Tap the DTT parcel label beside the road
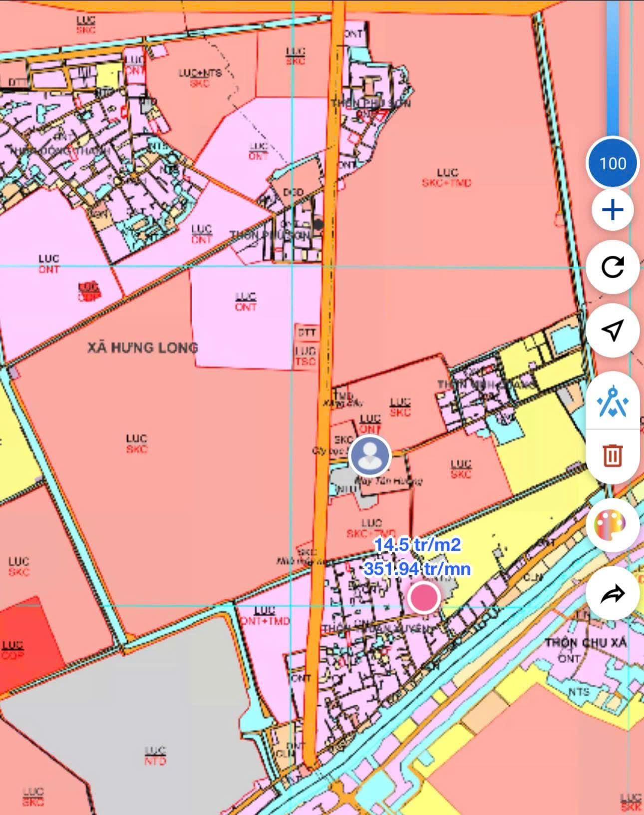The image size is (644, 815). [307, 333]
